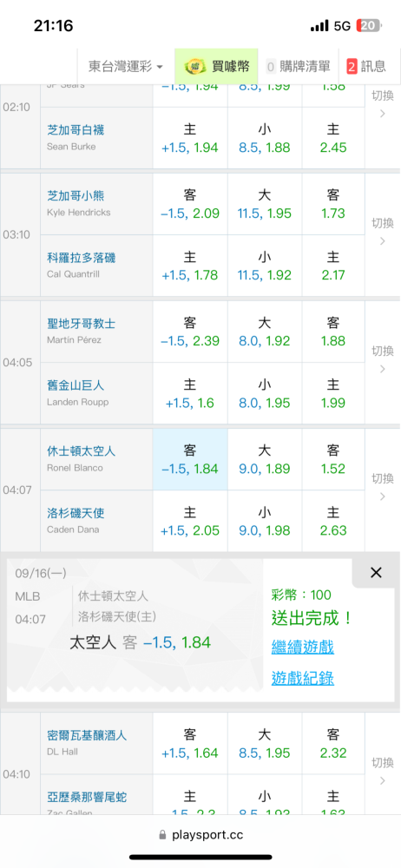
Task: Choose Padres 客 -1.5, 2.39 spread
Action: coord(190,332)
